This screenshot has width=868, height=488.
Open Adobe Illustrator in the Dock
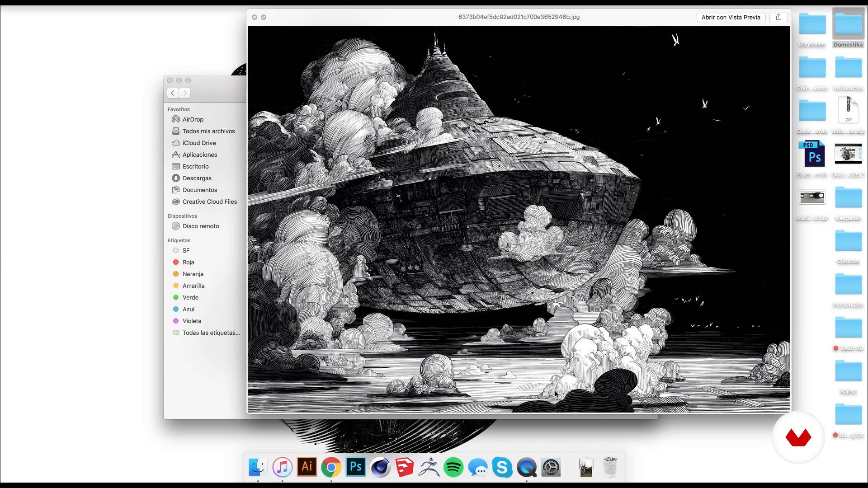[307, 467]
